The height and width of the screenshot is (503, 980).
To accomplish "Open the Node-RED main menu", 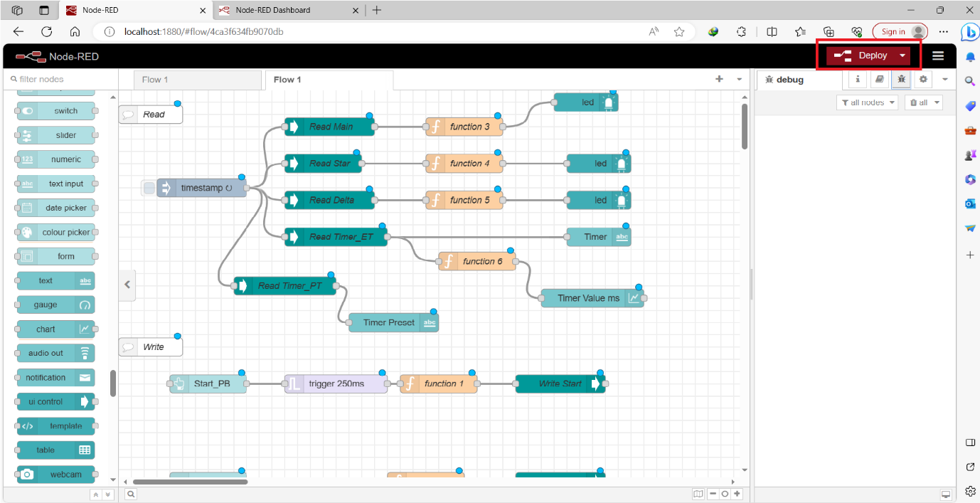I will [x=937, y=55].
